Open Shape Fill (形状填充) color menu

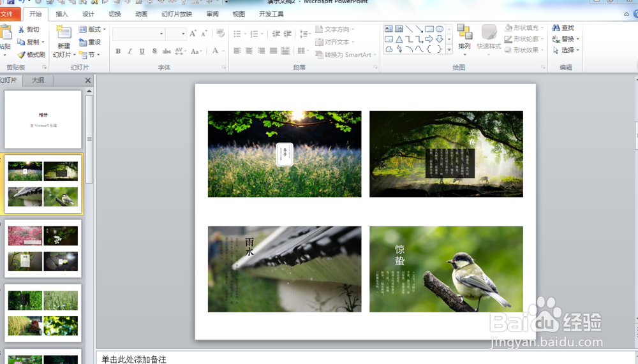point(524,27)
